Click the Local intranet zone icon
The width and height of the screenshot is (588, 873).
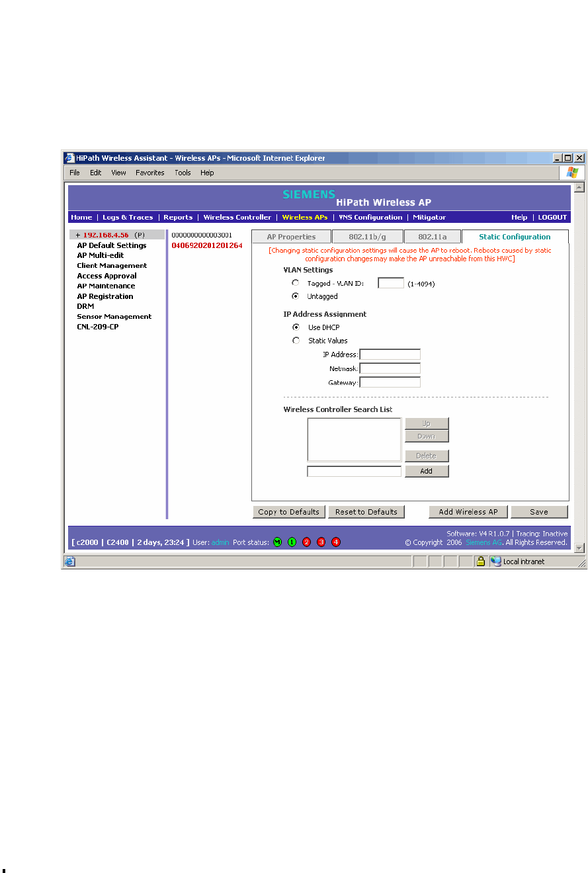[495, 561]
